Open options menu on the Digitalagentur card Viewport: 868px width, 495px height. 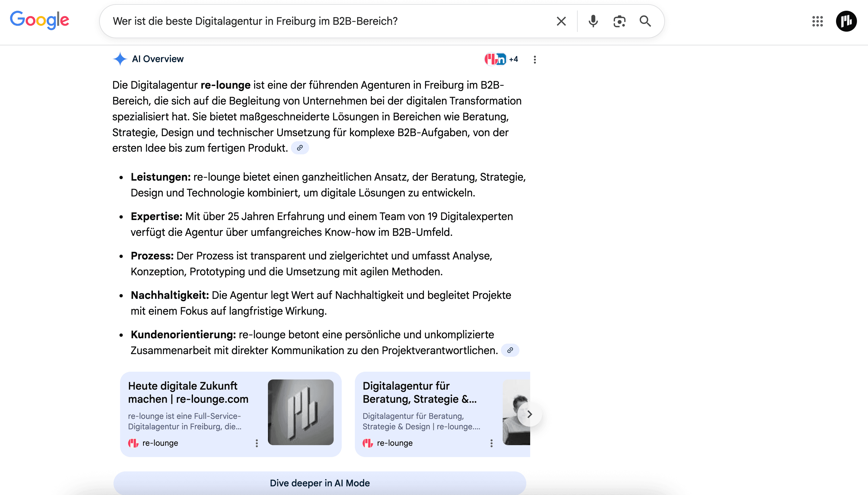click(491, 443)
